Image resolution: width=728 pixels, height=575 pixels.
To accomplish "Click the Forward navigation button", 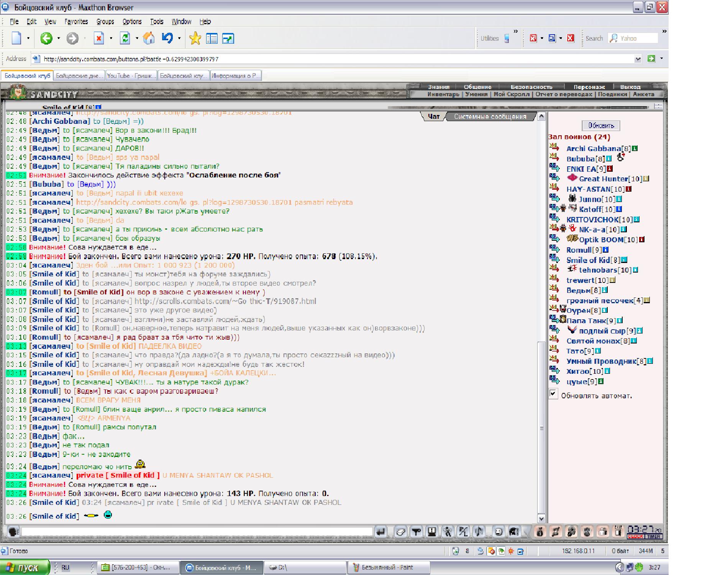I will pyautogui.click(x=72, y=38).
